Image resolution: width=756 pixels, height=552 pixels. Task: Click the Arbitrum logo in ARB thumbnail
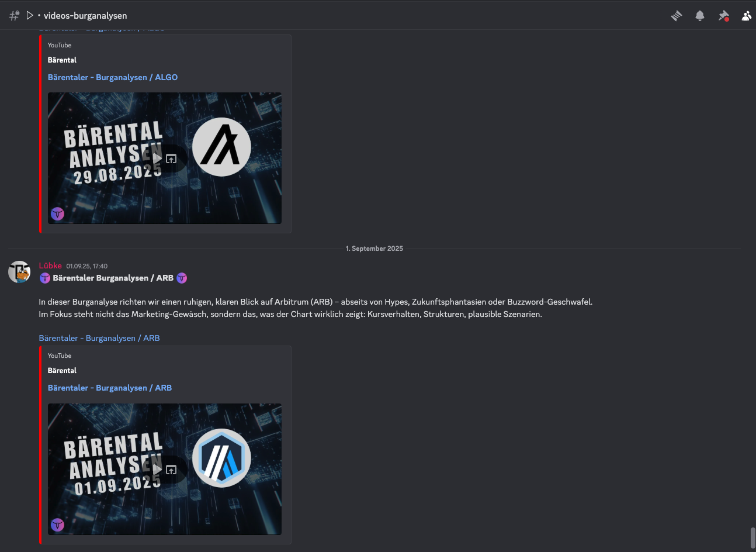[221, 458]
